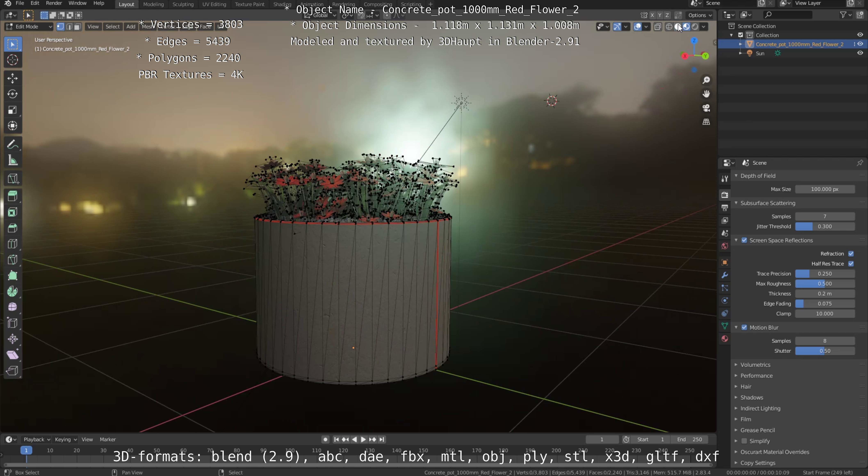Adjust the Jitter Threshold slider
868x476 pixels.
coord(825,227)
